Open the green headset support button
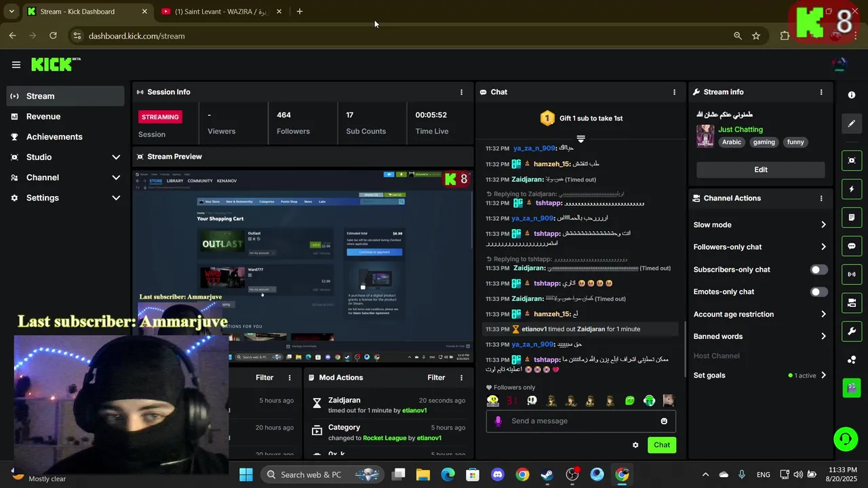 [x=845, y=439]
